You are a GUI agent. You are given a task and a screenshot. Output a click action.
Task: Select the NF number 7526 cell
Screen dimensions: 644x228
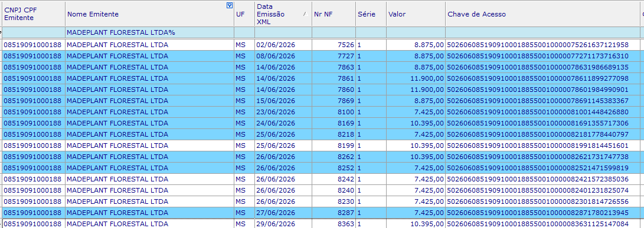click(334, 45)
